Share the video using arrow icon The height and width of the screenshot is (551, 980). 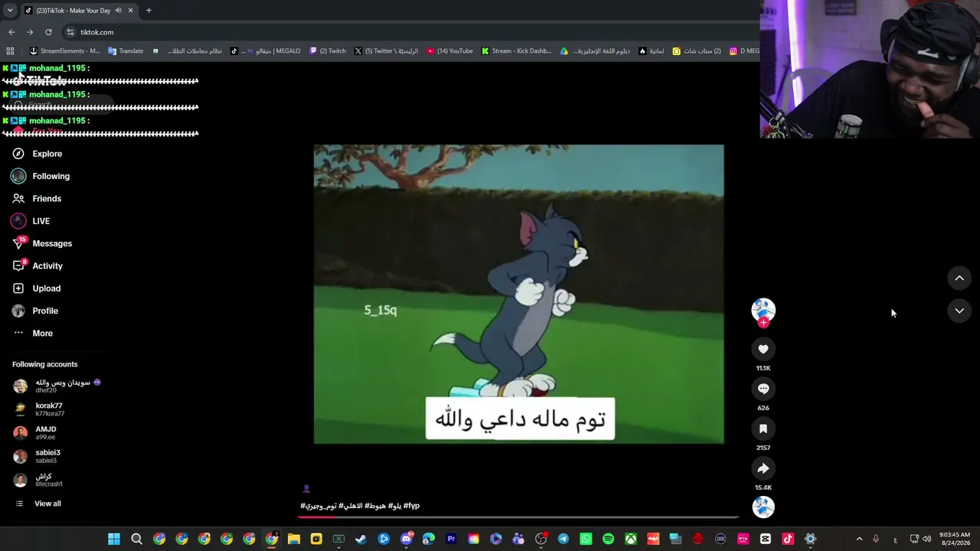[763, 468]
